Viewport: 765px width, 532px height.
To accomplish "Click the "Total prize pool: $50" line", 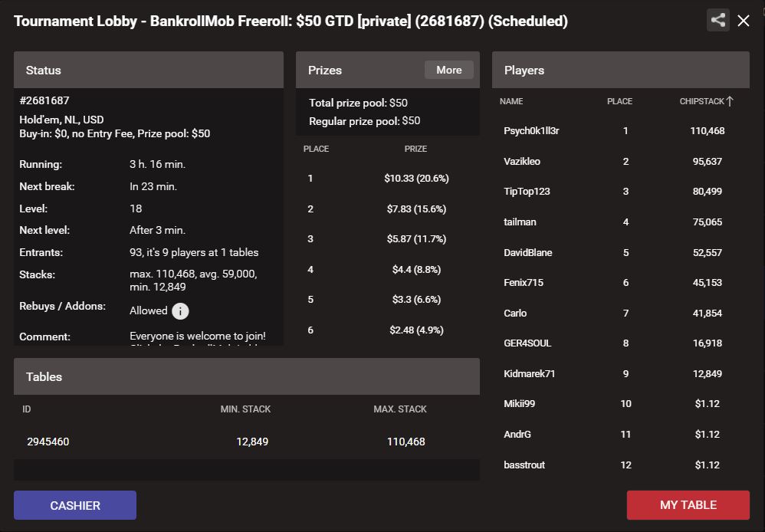I will [x=358, y=103].
